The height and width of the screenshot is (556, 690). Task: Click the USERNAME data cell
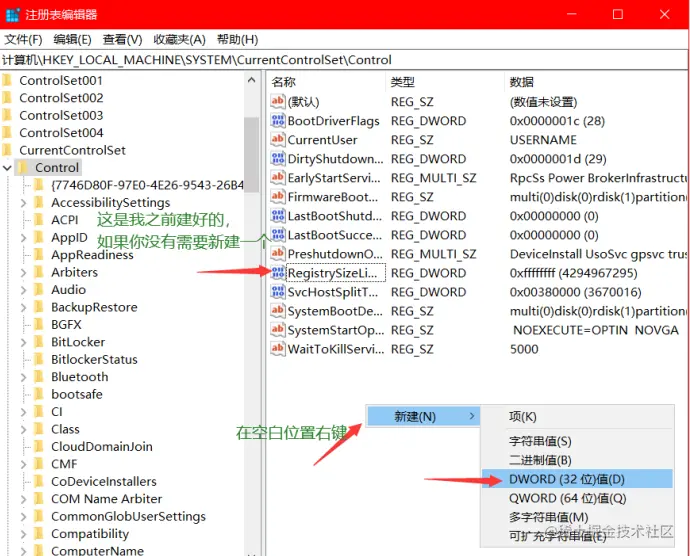point(543,140)
